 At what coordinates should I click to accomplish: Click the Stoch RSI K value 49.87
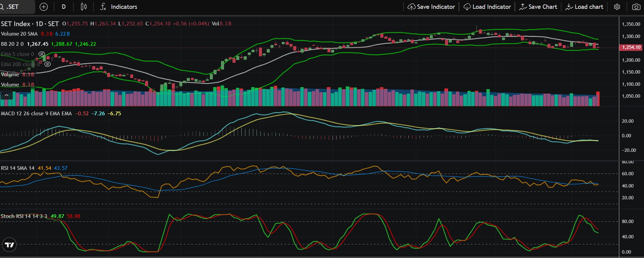pyautogui.click(x=57, y=216)
